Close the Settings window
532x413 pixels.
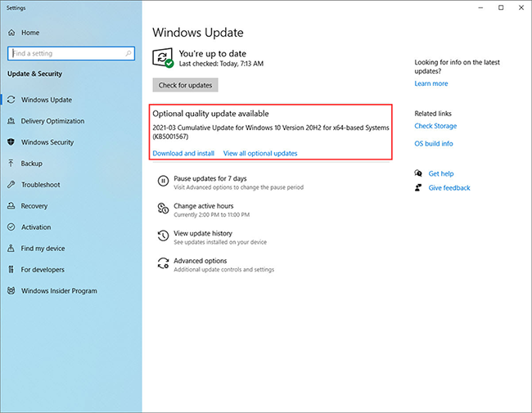pyautogui.click(x=521, y=7)
